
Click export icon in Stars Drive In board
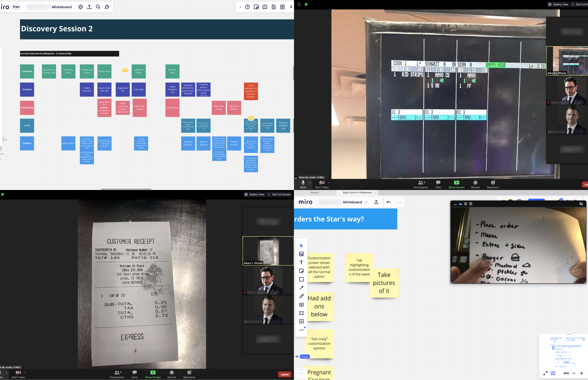[376, 202]
